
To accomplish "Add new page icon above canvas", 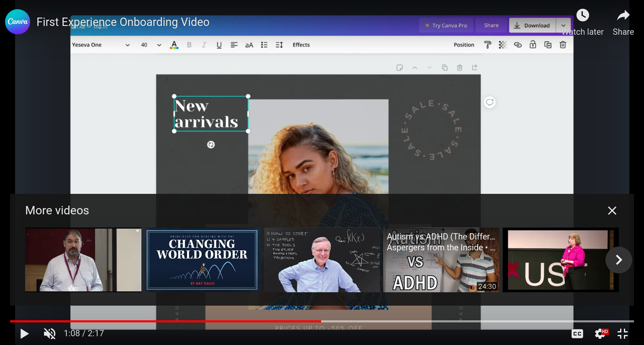I will [475, 67].
